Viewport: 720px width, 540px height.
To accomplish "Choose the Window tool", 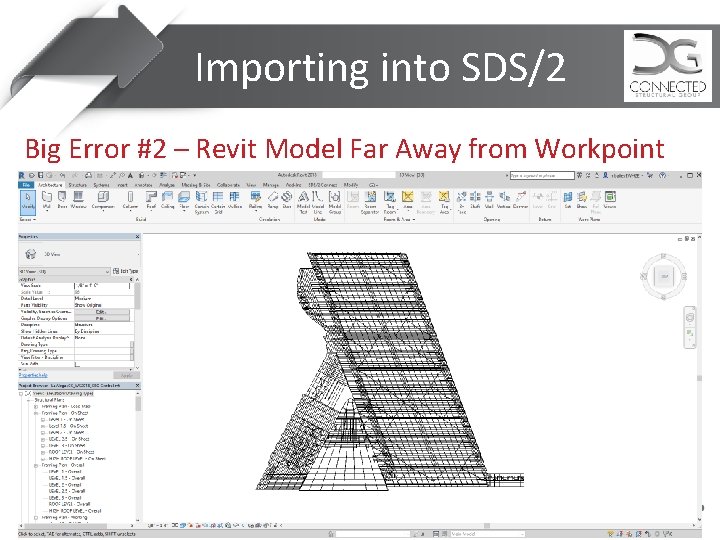I will [x=79, y=201].
